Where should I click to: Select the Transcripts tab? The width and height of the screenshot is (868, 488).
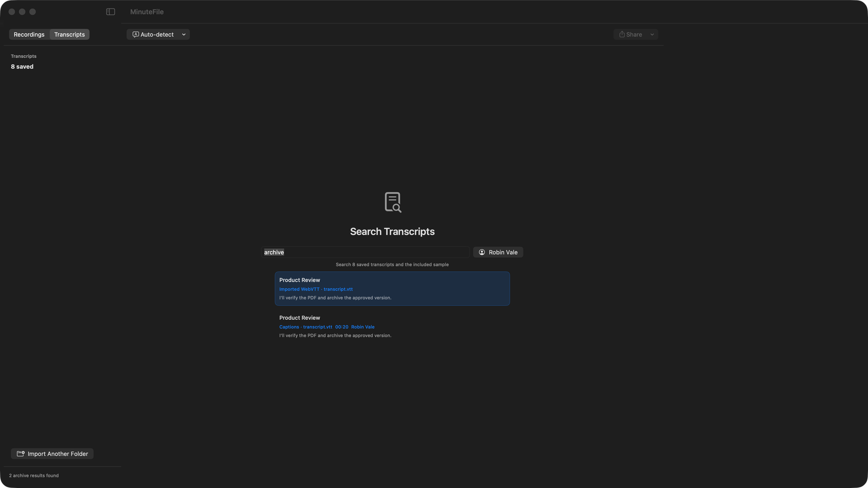point(70,34)
